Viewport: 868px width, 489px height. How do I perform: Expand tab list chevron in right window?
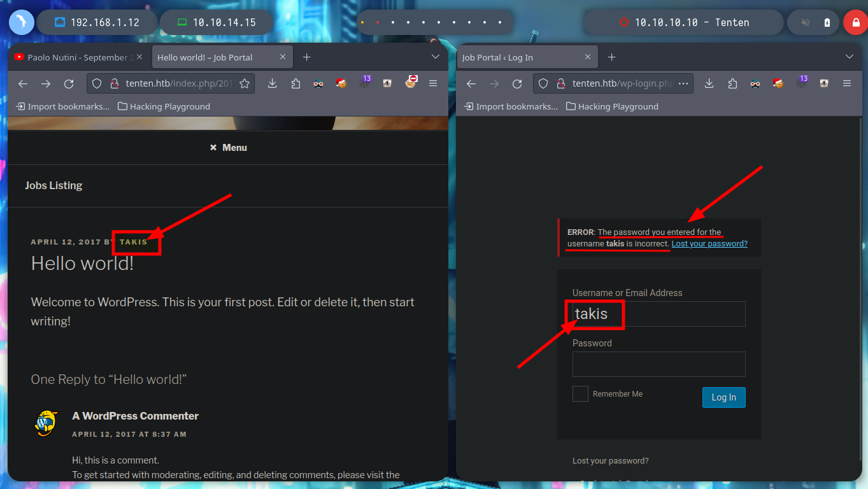coord(850,57)
